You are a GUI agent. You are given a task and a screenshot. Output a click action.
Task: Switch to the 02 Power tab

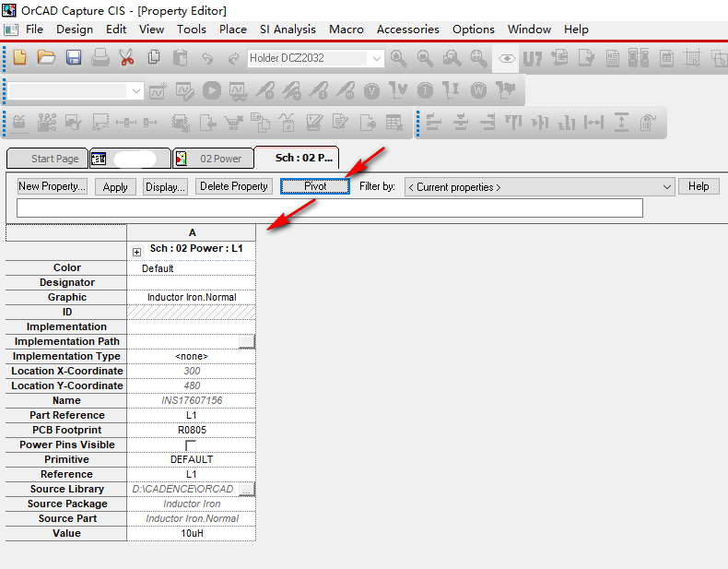[213, 159]
